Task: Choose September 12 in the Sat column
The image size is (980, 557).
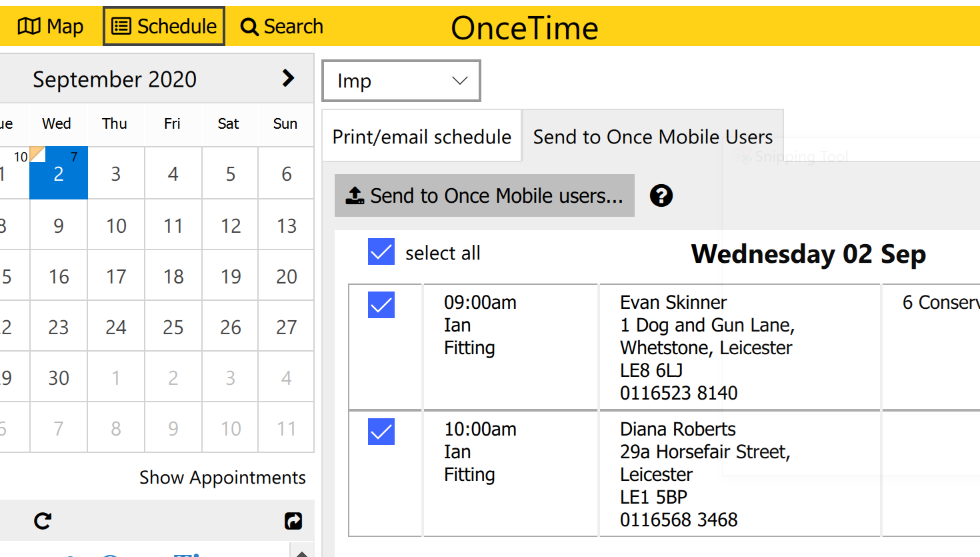Action: point(231,225)
